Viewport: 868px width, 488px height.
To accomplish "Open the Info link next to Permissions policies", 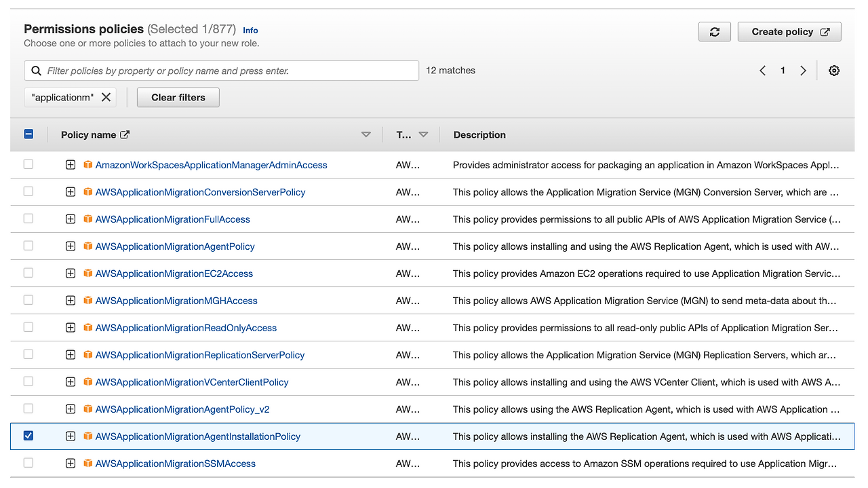I will (x=250, y=31).
